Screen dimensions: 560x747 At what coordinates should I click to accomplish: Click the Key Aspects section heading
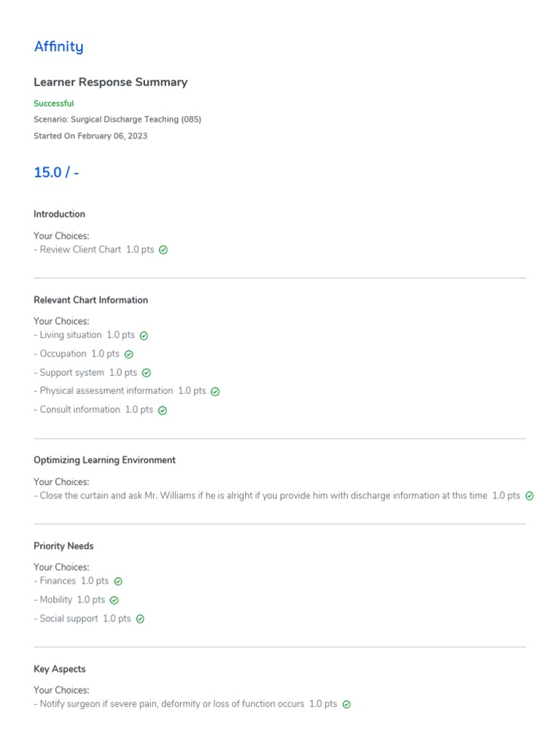[59, 669]
